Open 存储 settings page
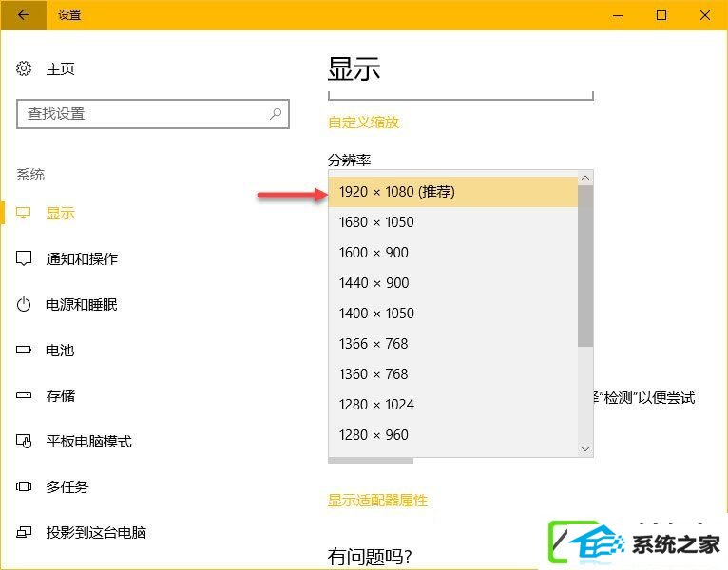 coord(61,395)
